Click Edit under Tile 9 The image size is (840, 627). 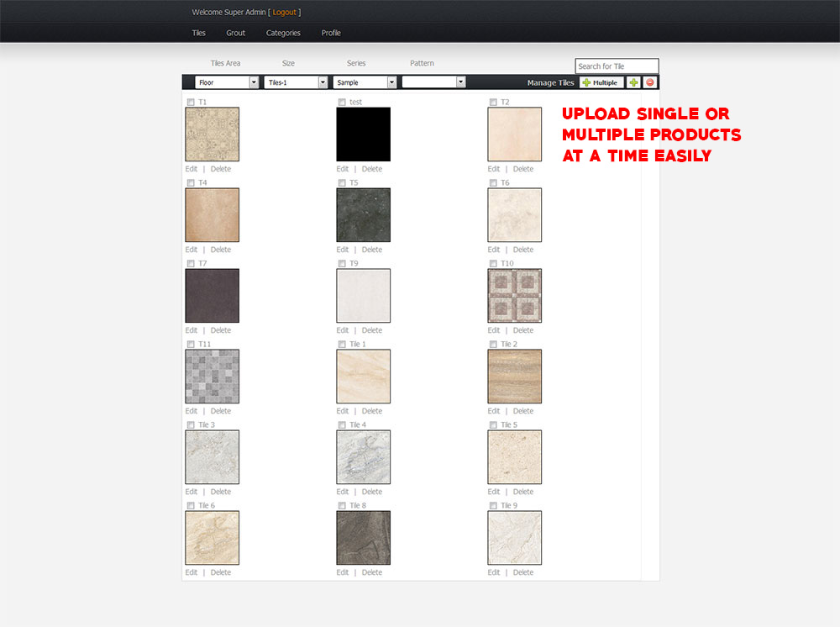click(x=493, y=572)
